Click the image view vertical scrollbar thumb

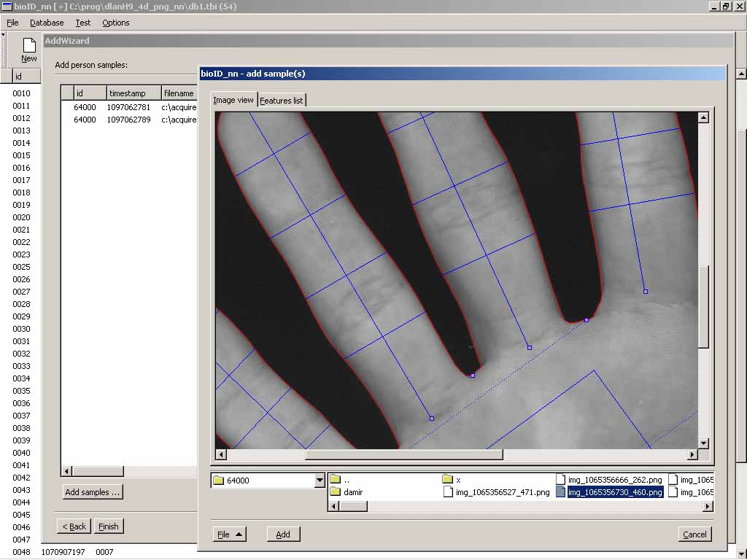tap(703, 306)
